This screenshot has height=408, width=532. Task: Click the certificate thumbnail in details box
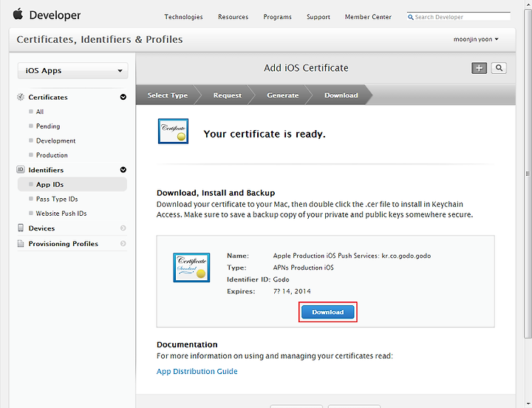(x=191, y=268)
